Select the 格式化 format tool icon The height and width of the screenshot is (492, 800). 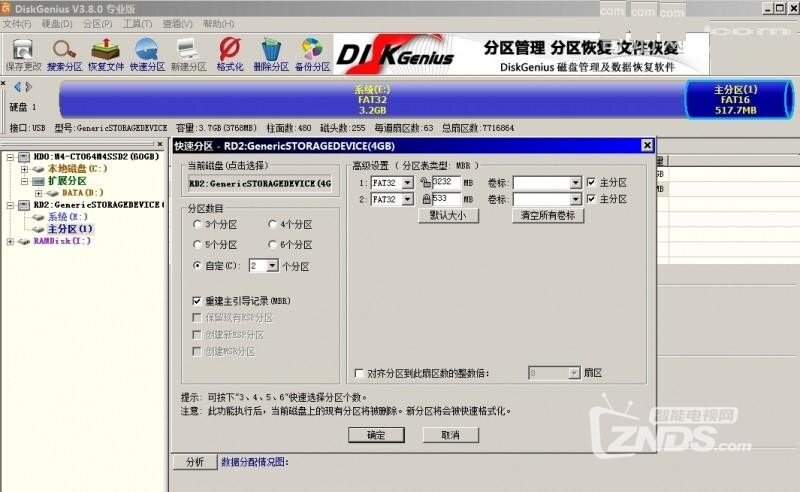(x=230, y=55)
